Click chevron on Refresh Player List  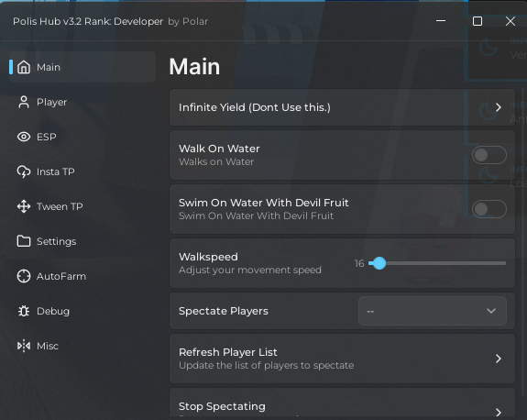coord(499,359)
